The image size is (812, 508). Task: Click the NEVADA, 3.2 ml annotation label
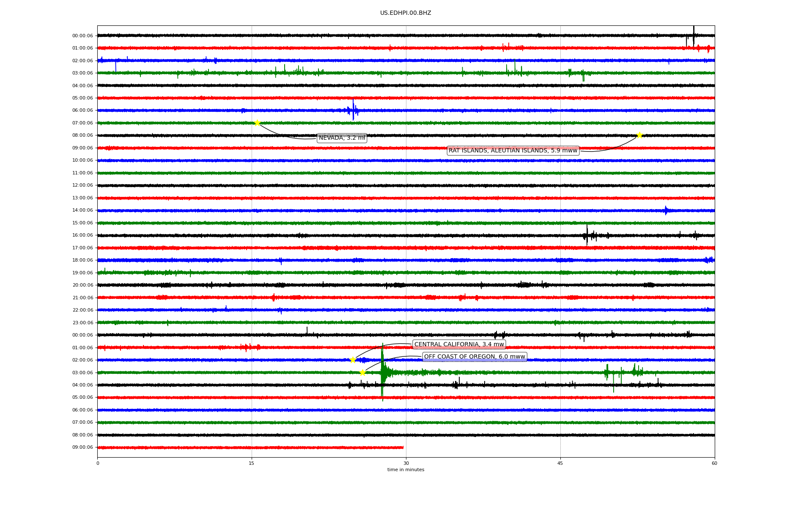(x=342, y=138)
